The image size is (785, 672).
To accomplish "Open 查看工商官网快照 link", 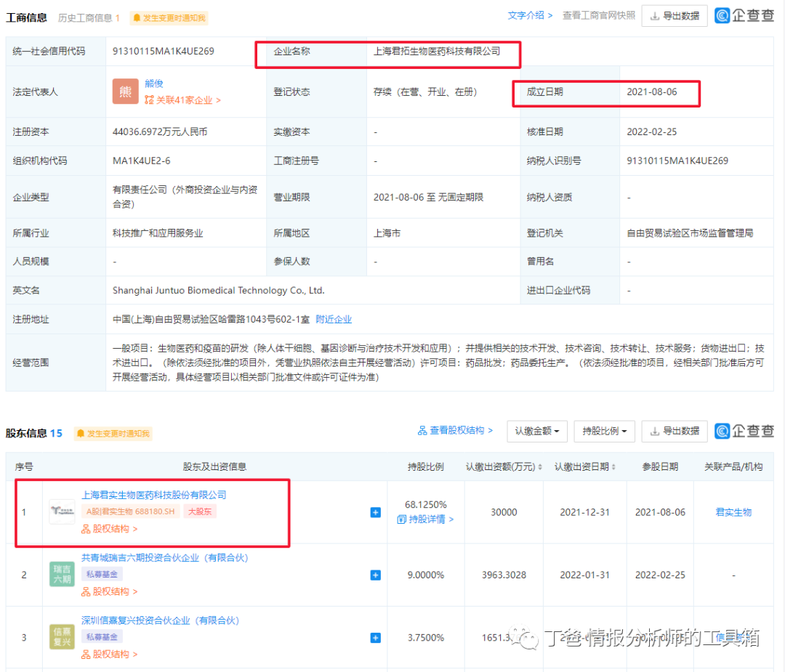I will point(598,15).
